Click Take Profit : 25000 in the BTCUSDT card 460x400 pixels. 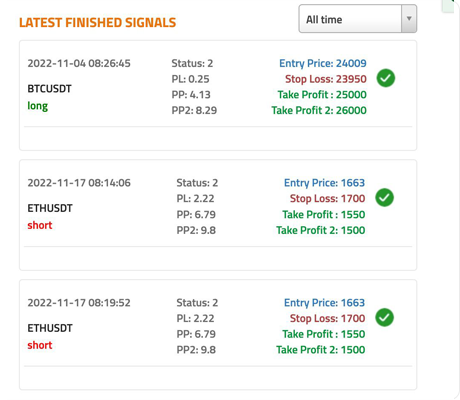[322, 95]
